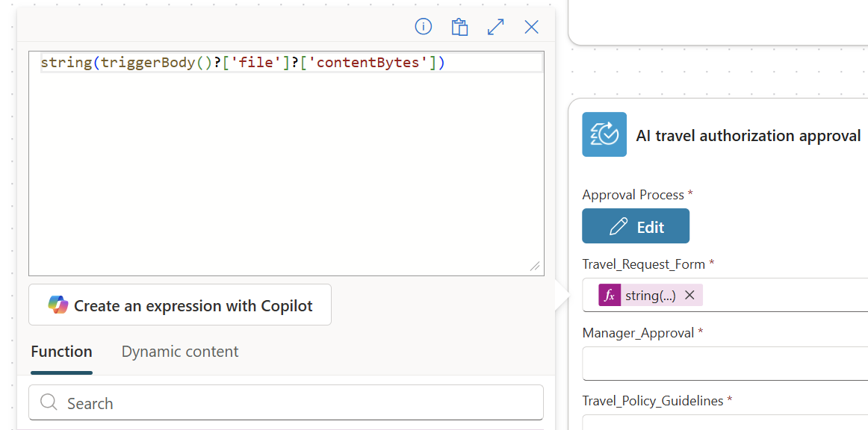This screenshot has width=868, height=430.
Task: Select the fx icon on the string token
Action: point(609,295)
